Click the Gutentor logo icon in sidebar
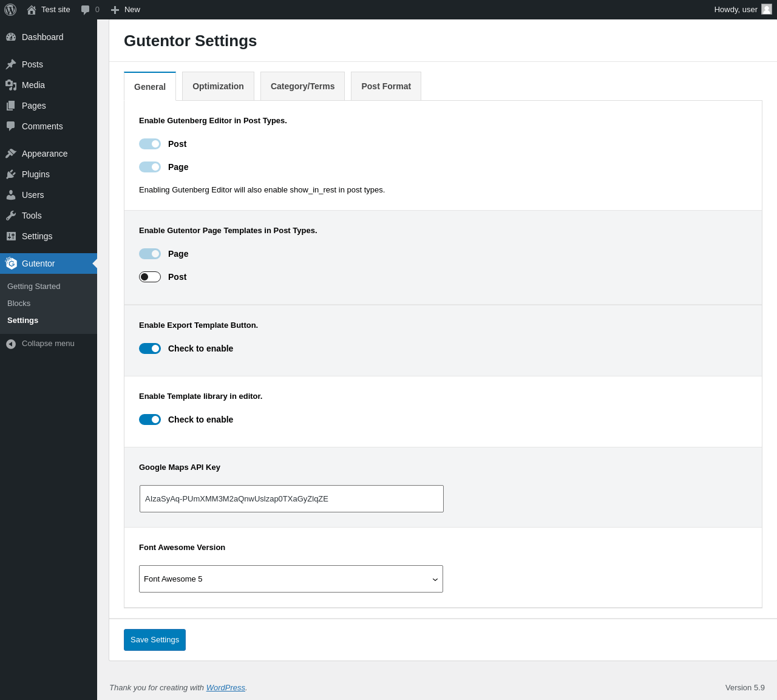Screen dimensions: 777x700 tap(11, 263)
